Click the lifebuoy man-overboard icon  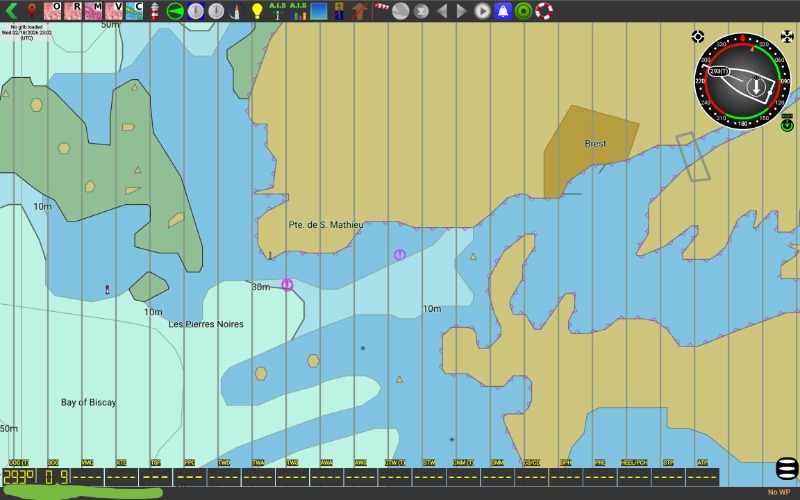(544, 11)
